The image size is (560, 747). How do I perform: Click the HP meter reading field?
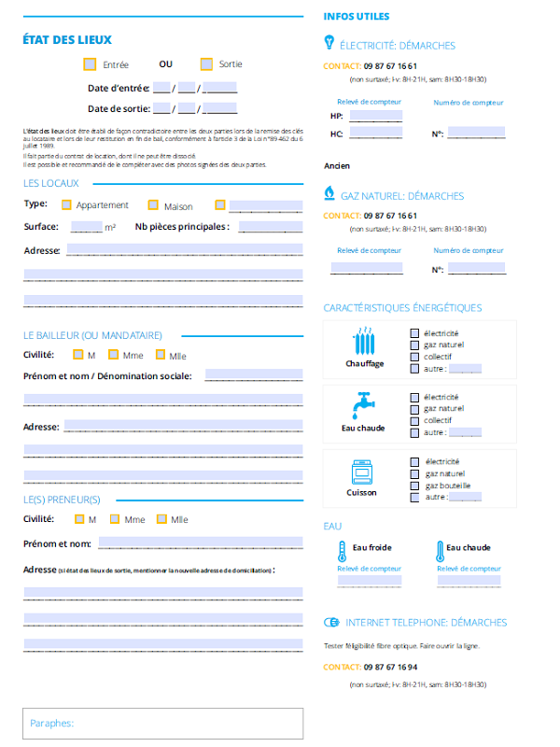click(x=376, y=115)
